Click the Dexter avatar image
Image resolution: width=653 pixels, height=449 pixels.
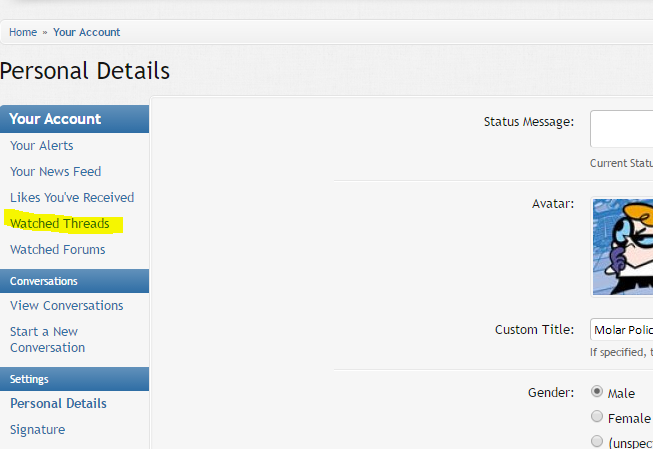tap(622, 246)
